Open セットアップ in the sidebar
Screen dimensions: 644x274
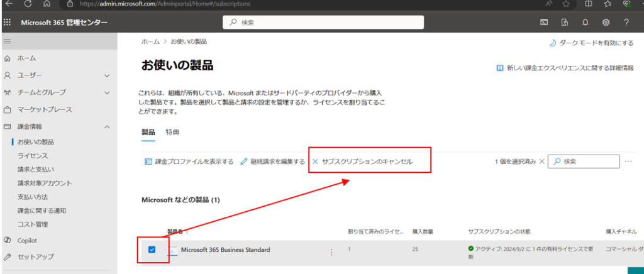35,257
